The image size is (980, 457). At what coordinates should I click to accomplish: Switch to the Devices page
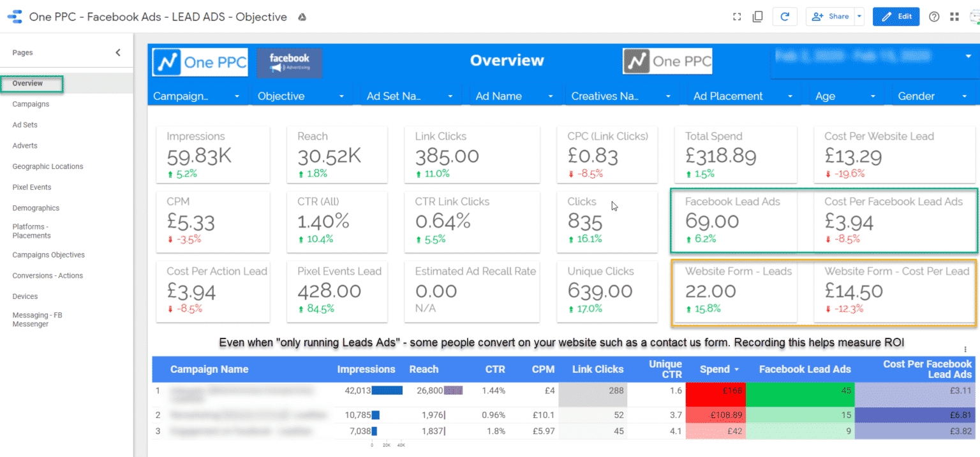(x=25, y=296)
